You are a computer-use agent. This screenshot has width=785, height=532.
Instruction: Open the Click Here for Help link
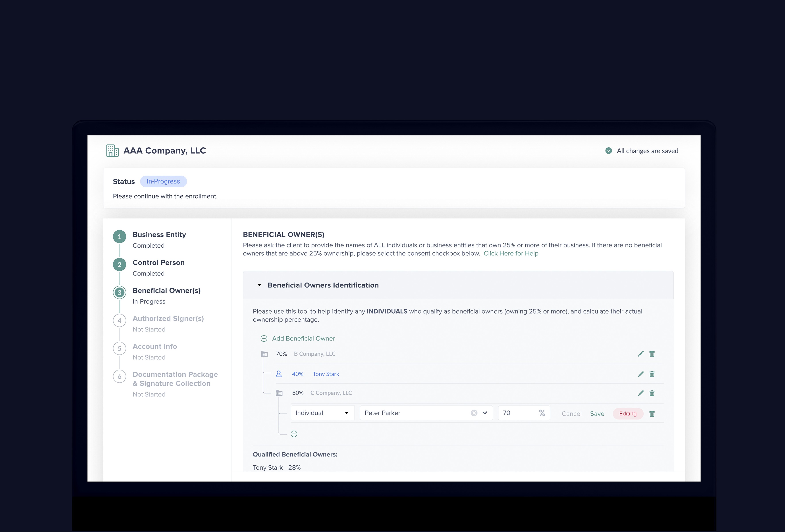[x=511, y=253]
